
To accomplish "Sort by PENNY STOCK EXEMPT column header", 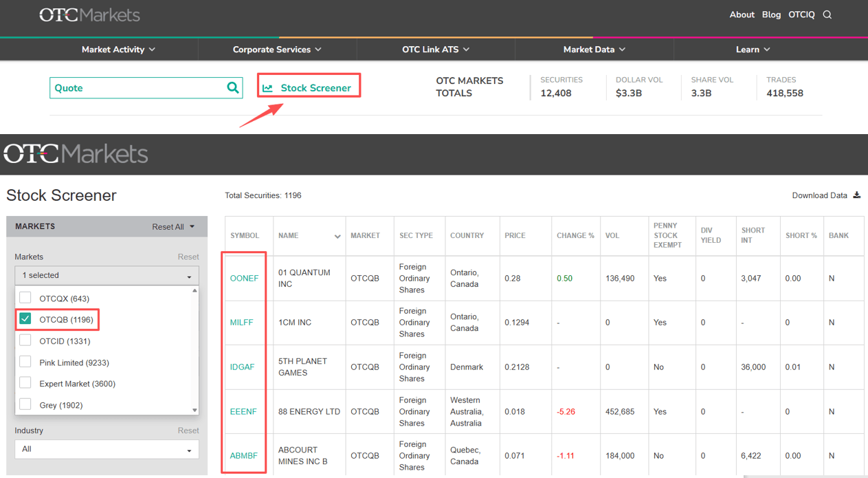I will [x=668, y=235].
